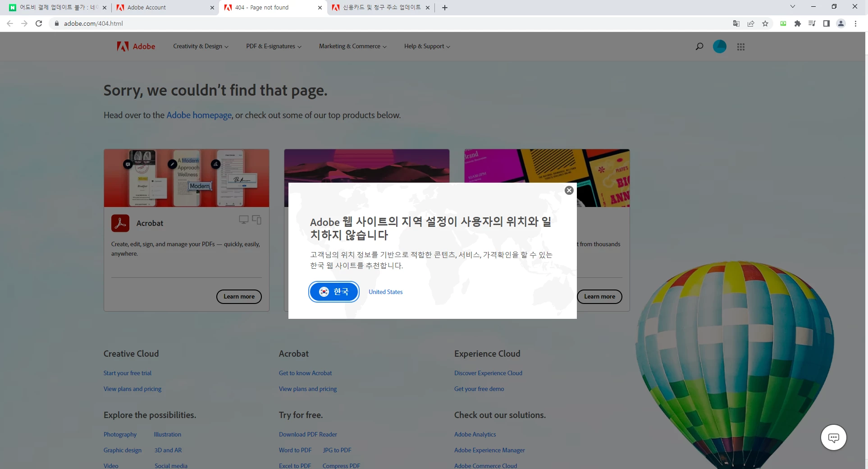Close the Adobe Account tab
The width and height of the screenshot is (868, 469).
pos(212,8)
